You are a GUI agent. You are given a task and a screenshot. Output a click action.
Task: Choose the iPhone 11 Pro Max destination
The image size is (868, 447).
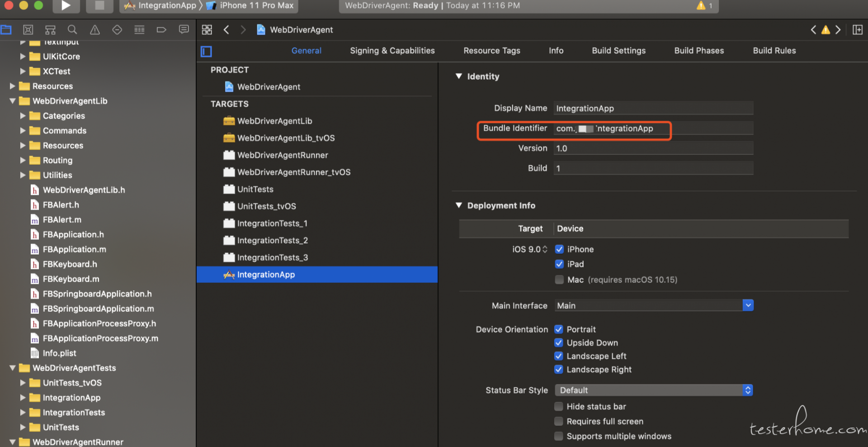tap(250, 5)
